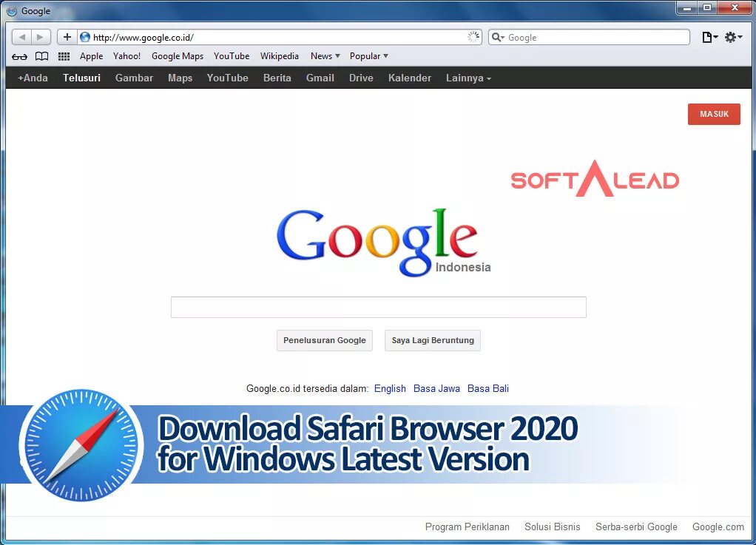756x545 pixels.
Task: Click the toolbar Google search field
Action: [589, 37]
